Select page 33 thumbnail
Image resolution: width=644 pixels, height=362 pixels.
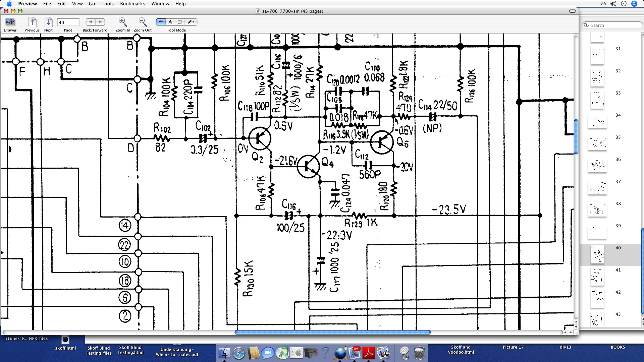click(597, 100)
